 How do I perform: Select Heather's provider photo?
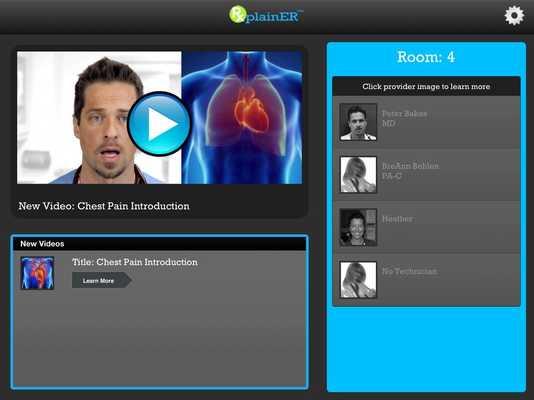[358, 227]
